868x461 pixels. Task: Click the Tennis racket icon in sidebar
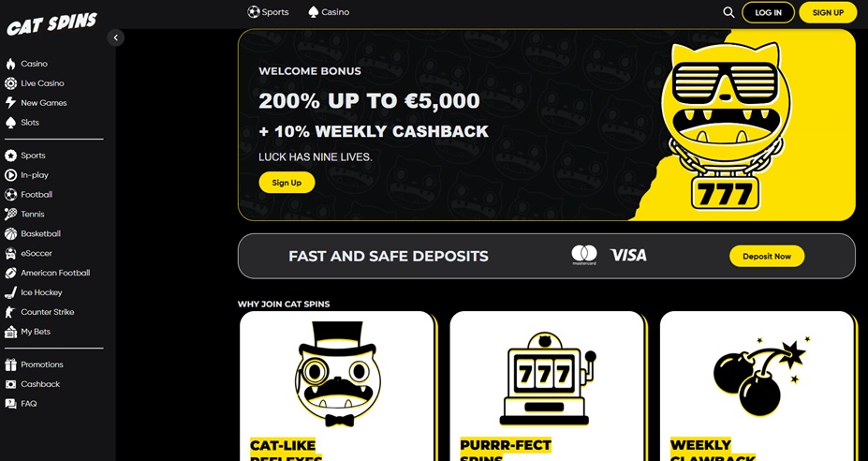point(10,214)
